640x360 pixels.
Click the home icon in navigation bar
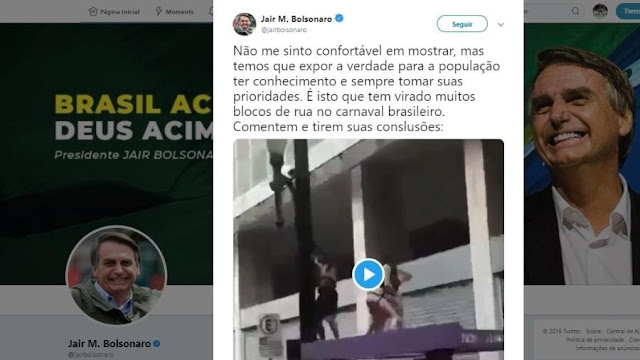(93, 12)
